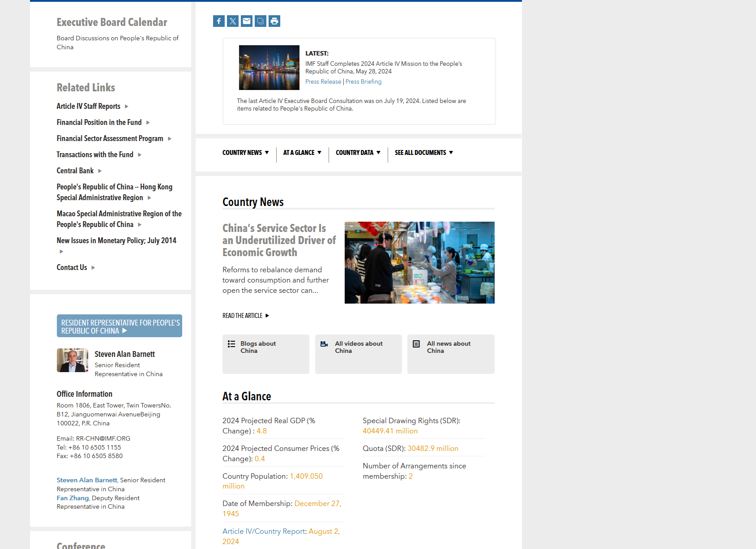The image size is (756, 549).
Task: Click the arrow after Hong Kong Special Administrative Region
Action: pyautogui.click(x=149, y=198)
